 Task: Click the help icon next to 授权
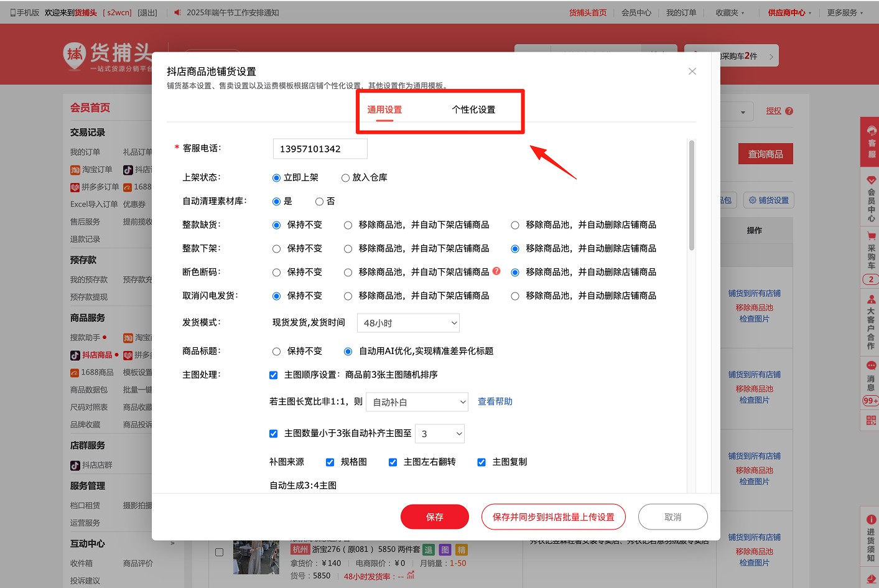(789, 111)
